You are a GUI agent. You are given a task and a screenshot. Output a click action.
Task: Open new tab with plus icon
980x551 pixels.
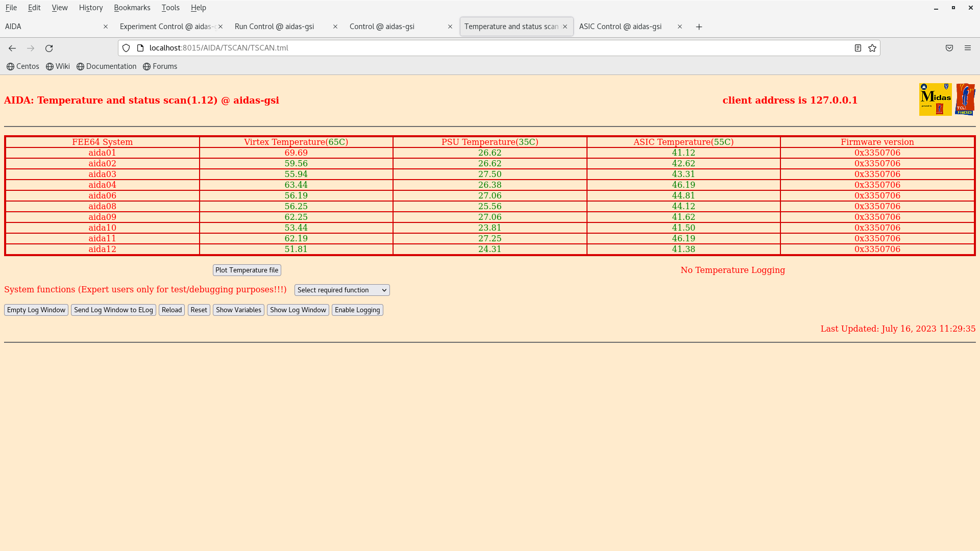(x=699, y=27)
